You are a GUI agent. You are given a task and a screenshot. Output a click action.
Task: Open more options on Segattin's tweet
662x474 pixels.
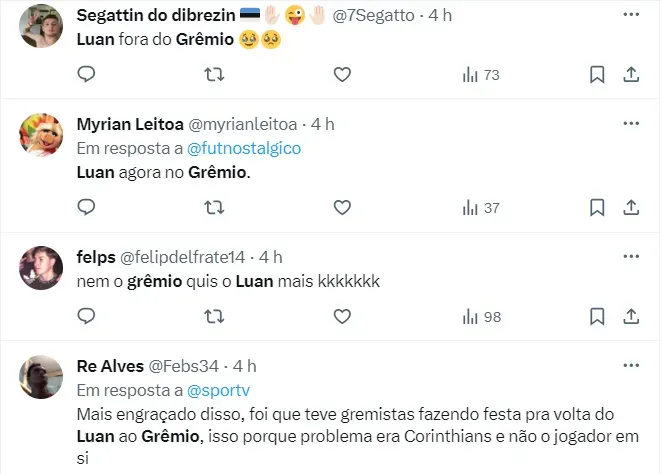coord(631,15)
